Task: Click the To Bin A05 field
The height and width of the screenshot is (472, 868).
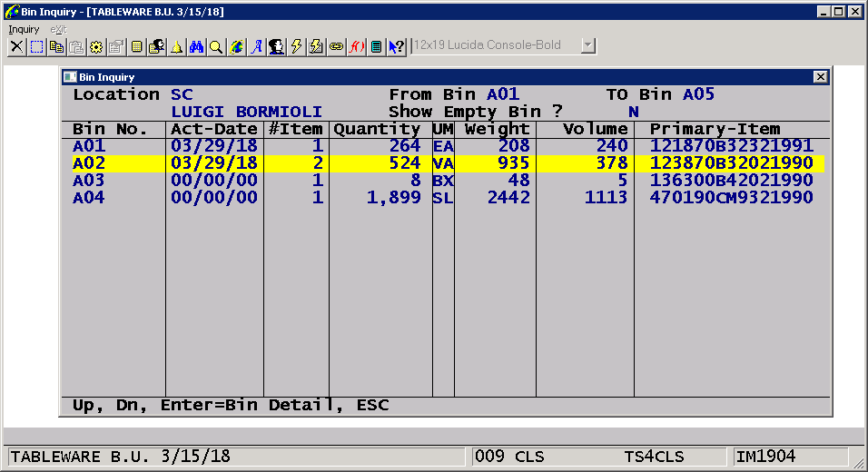Action: (698, 94)
